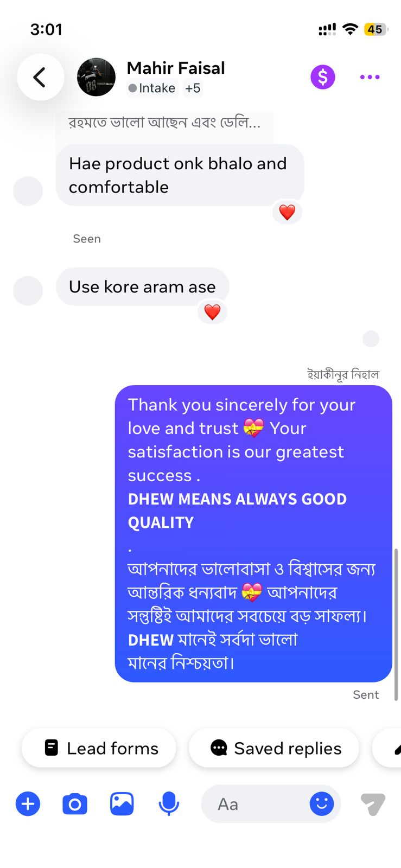Viewport: 401px width, 868px height.
Task: Tap the partially visible chip after Saved replies
Action: [x=387, y=748]
